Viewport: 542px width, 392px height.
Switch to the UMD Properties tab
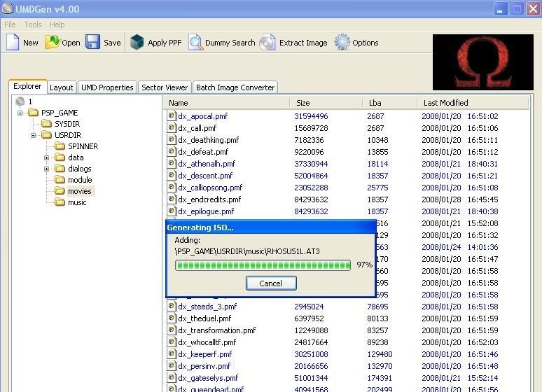(x=107, y=87)
